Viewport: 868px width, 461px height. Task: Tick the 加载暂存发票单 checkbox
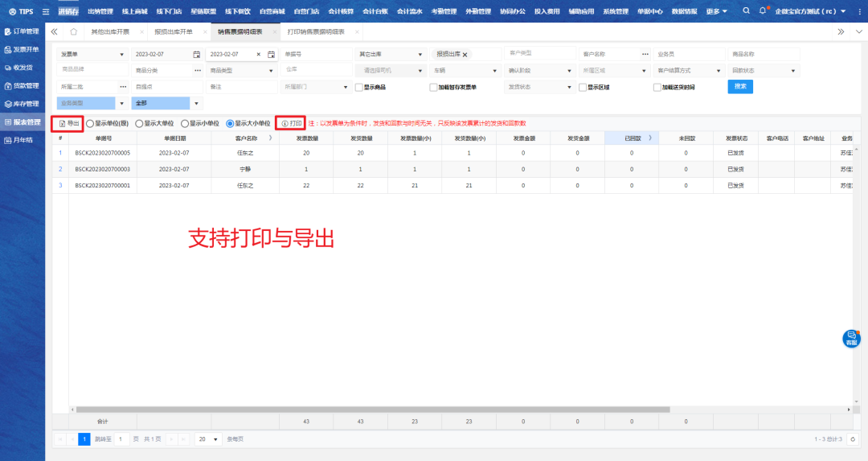click(x=433, y=87)
